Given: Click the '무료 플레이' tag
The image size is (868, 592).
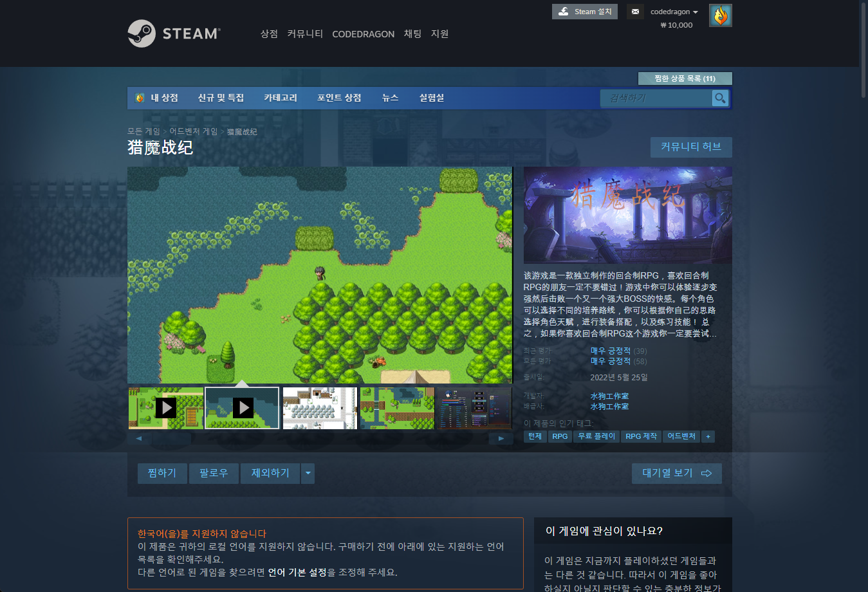Looking at the screenshot, I should tap(596, 436).
